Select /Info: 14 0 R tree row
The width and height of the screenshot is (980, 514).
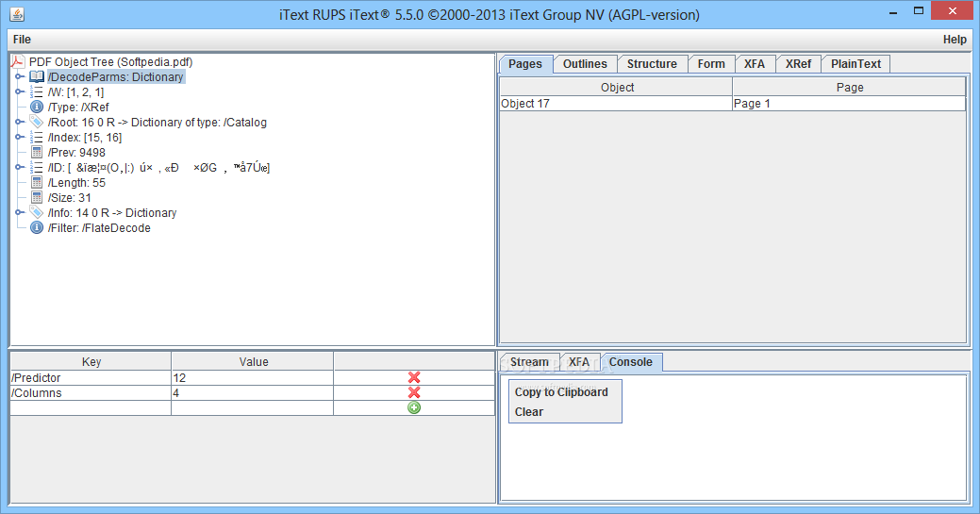point(112,212)
